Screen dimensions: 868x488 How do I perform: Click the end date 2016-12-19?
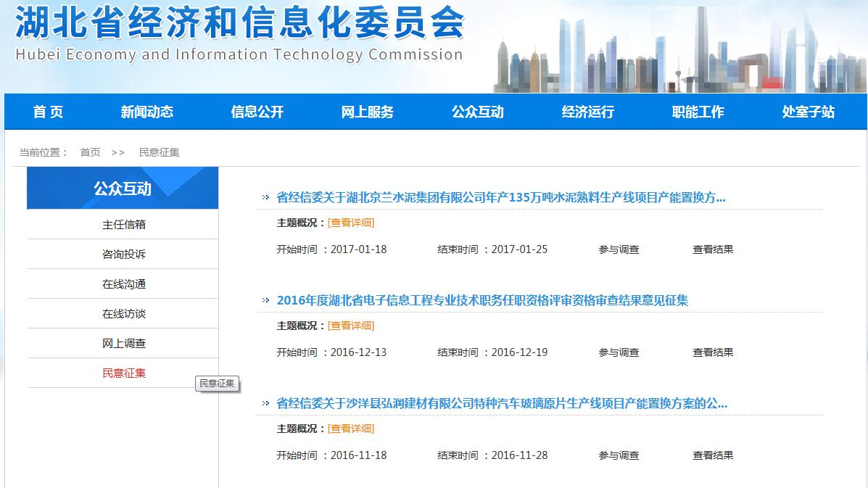click(x=519, y=352)
